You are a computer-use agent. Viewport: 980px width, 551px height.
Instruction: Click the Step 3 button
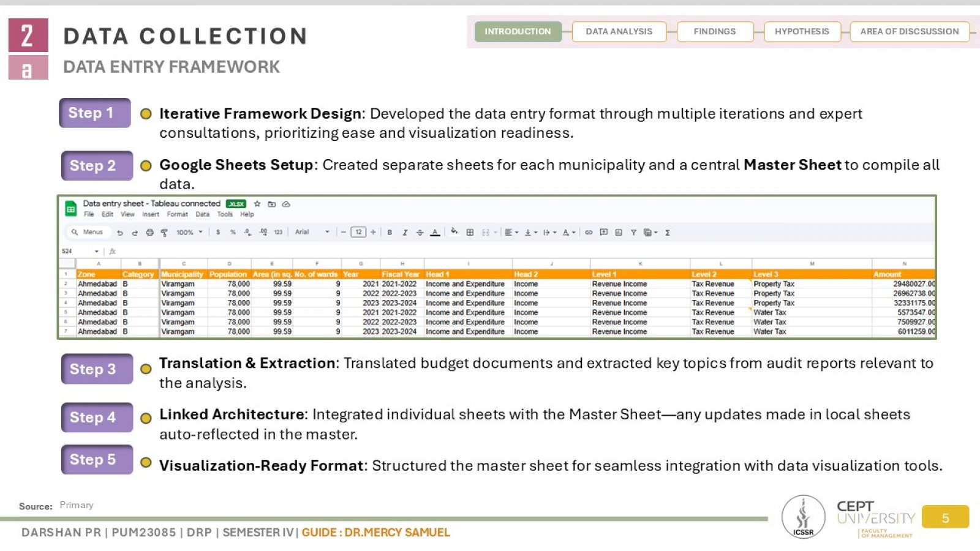[97, 369]
